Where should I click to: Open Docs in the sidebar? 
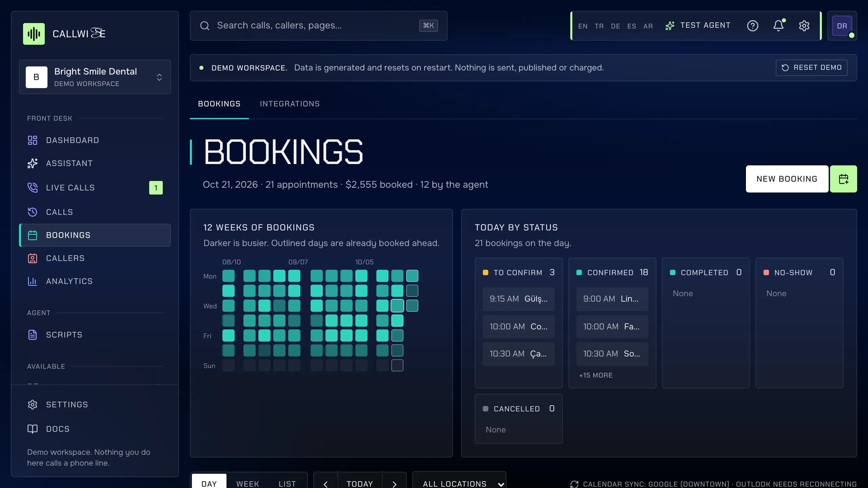(x=95, y=429)
